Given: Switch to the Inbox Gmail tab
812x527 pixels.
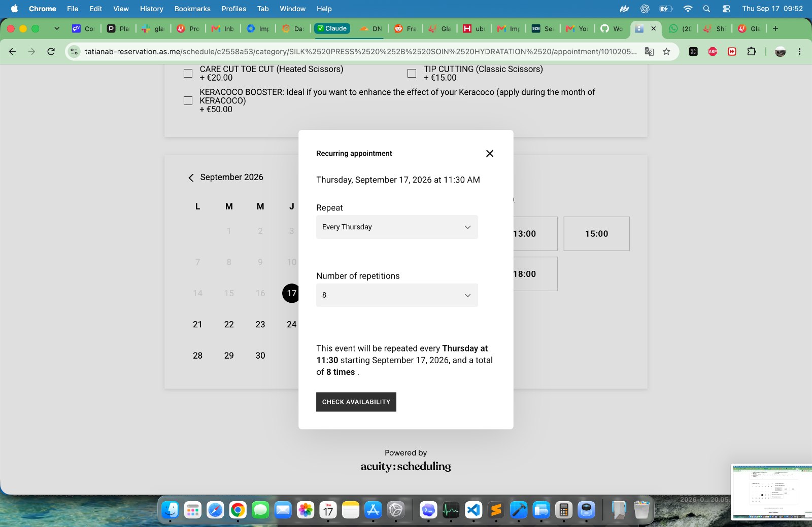Looking at the screenshot, I should 223,28.
